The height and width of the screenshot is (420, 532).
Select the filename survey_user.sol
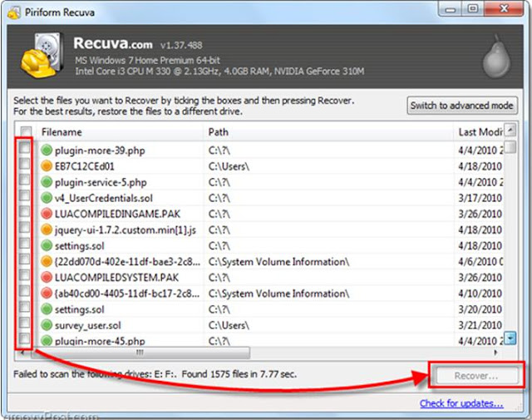pos(87,325)
